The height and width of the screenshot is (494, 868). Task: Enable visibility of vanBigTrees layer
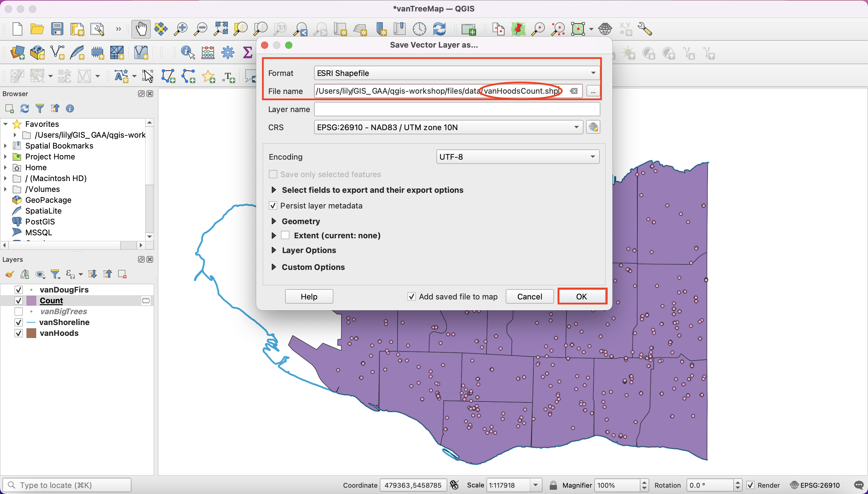[19, 311]
